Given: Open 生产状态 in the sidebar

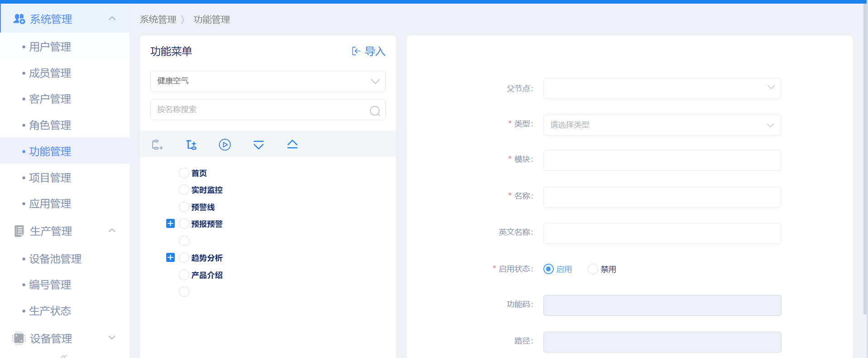Looking at the screenshot, I should click(65, 311).
